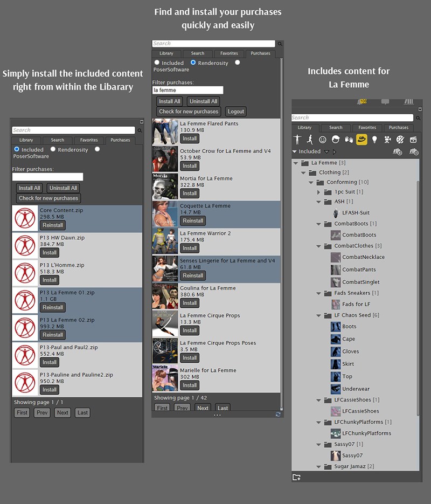Open the Props category hat icon
431x504 pixels.
(x=362, y=139)
